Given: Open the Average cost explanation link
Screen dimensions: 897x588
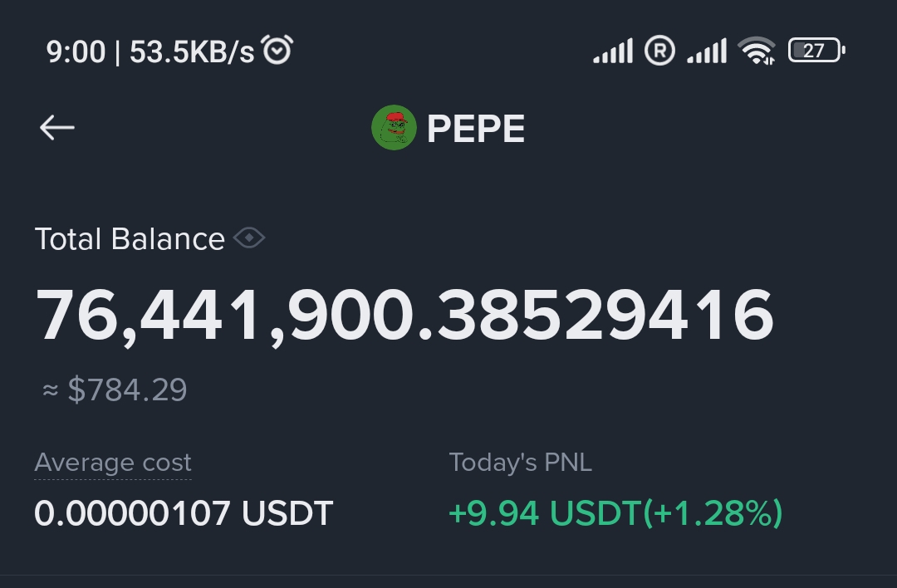Looking at the screenshot, I should (x=113, y=463).
